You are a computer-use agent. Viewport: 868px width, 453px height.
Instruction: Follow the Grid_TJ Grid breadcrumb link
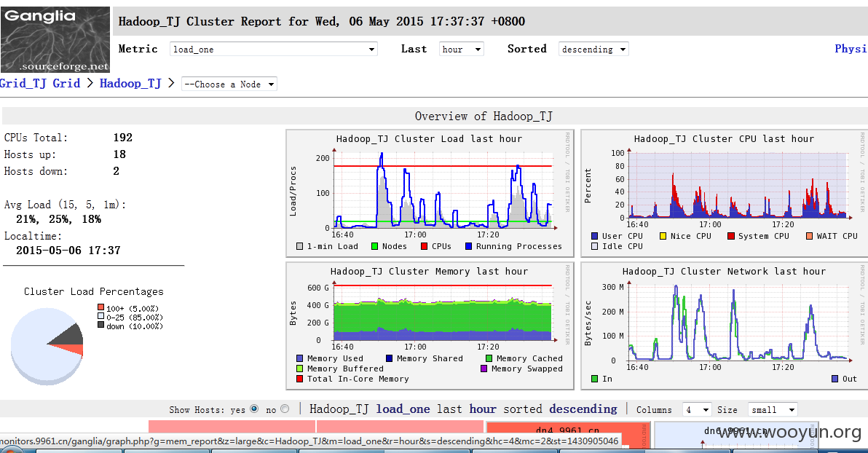click(40, 83)
